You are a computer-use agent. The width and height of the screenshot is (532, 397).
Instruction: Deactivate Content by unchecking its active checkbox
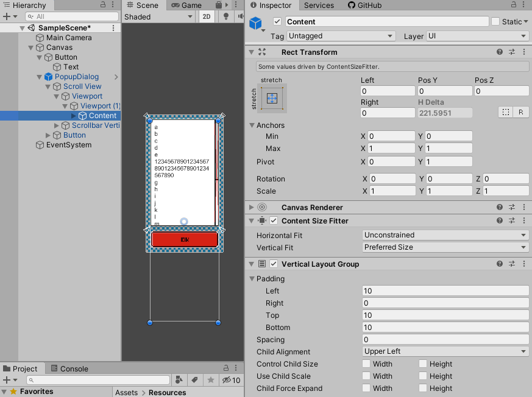tap(276, 21)
